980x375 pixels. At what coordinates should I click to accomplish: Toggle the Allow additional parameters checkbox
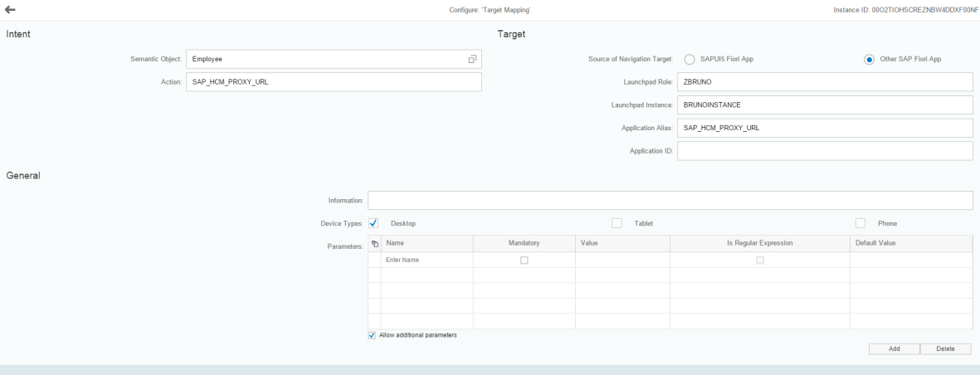[372, 335]
